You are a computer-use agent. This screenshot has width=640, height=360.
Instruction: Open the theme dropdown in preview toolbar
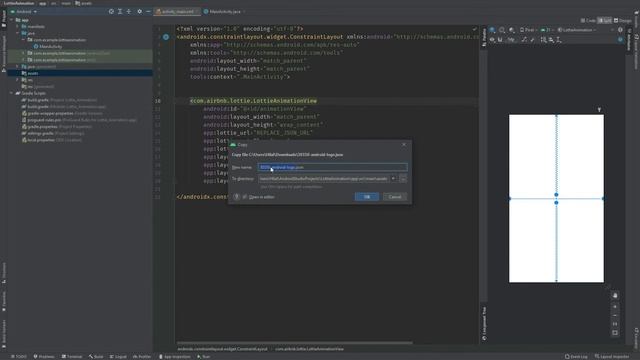point(577,30)
